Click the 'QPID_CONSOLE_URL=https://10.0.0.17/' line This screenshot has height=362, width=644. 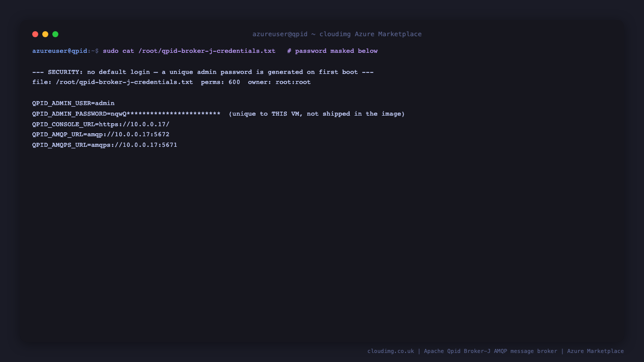[x=101, y=124]
